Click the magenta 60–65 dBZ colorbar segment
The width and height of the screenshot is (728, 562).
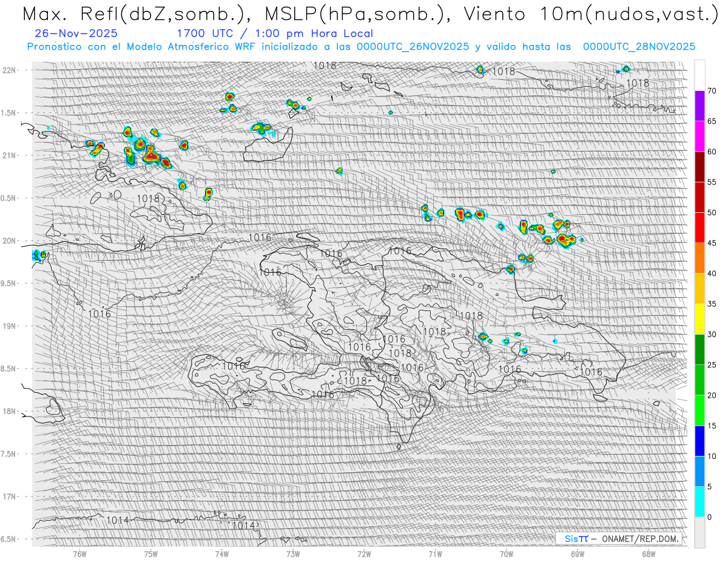699,136
